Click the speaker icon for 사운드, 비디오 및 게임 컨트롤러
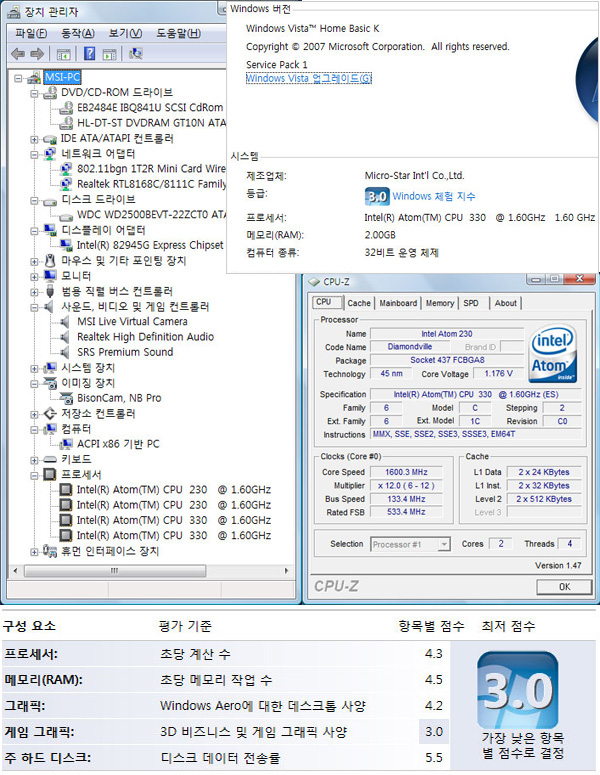This screenshot has height=775, width=600. [x=50, y=306]
